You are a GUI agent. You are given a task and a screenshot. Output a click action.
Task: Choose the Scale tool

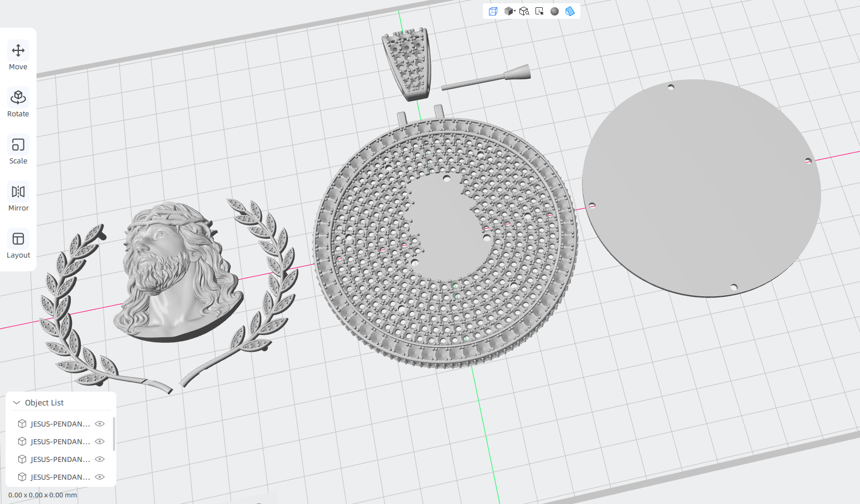18,150
